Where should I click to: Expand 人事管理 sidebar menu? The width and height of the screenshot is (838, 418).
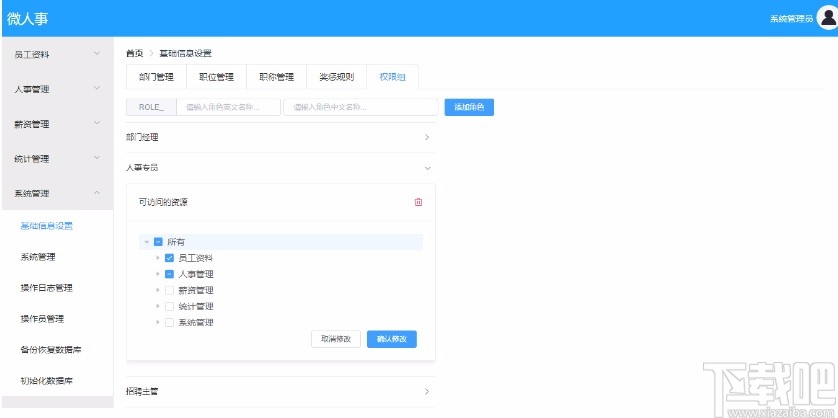[x=57, y=89]
